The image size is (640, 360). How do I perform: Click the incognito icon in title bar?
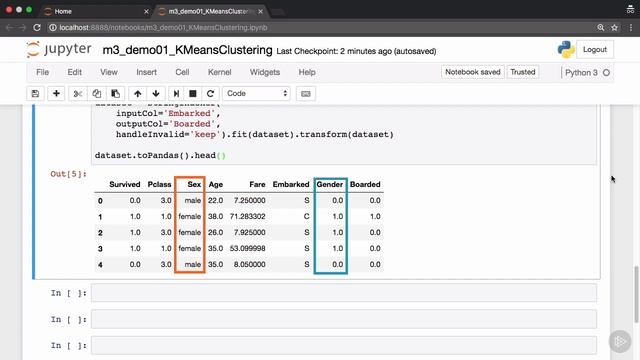(x=630, y=10)
